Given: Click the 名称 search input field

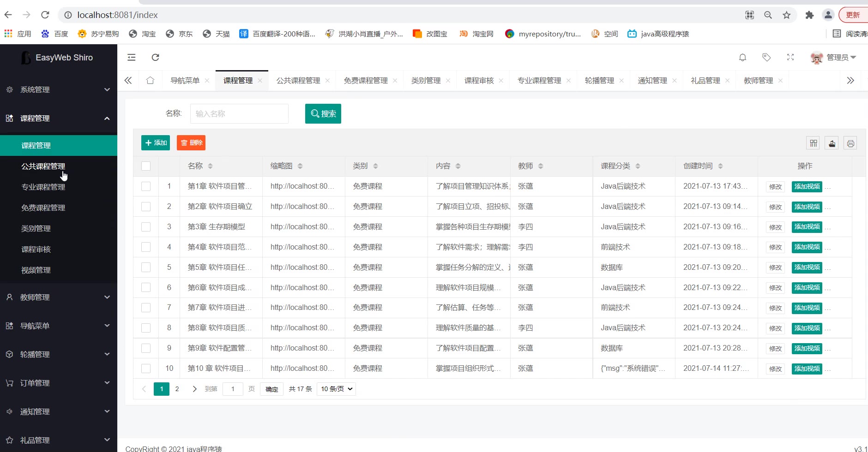Looking at the screenshot, I should click(x=239, y=113).
